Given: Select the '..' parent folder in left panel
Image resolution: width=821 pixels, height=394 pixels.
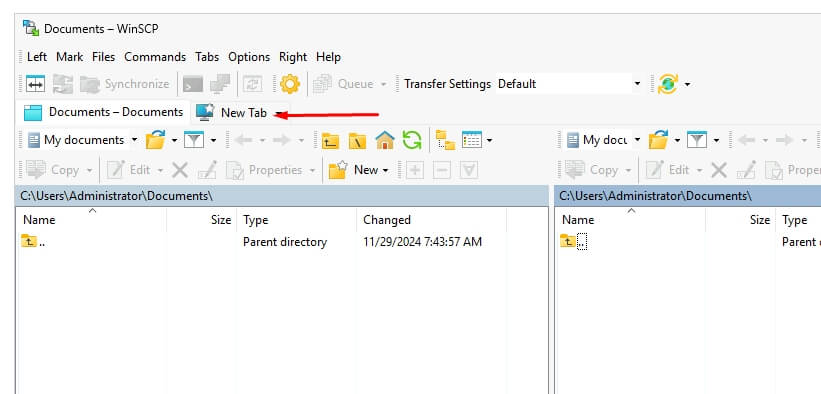Looking at the screenshot, I should 33,242.
